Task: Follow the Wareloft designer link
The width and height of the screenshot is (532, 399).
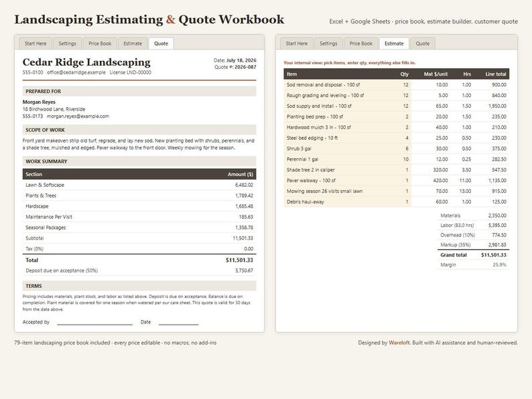Action: [399, 343]
